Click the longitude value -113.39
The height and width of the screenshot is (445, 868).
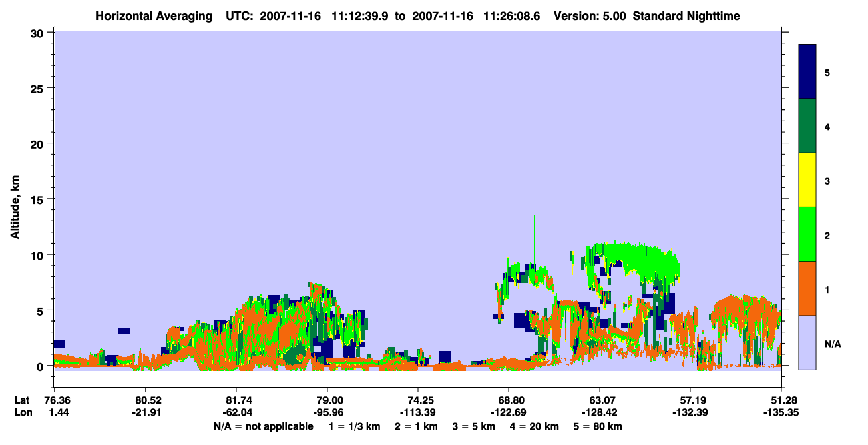point(418,412)
